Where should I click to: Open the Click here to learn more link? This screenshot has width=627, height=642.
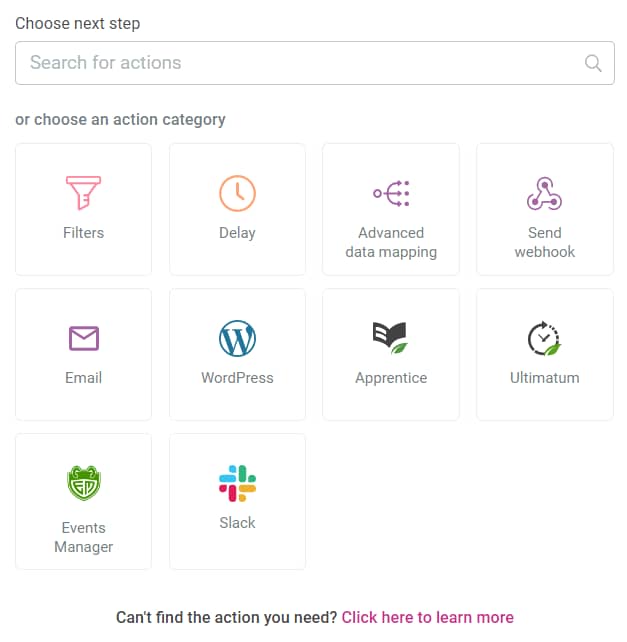coord(427,617)
